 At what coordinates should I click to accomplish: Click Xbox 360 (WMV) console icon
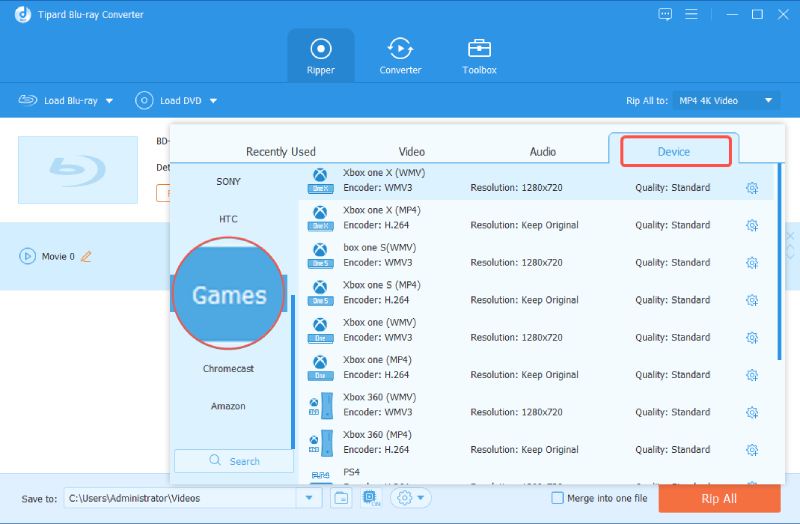tap(320, 405)
